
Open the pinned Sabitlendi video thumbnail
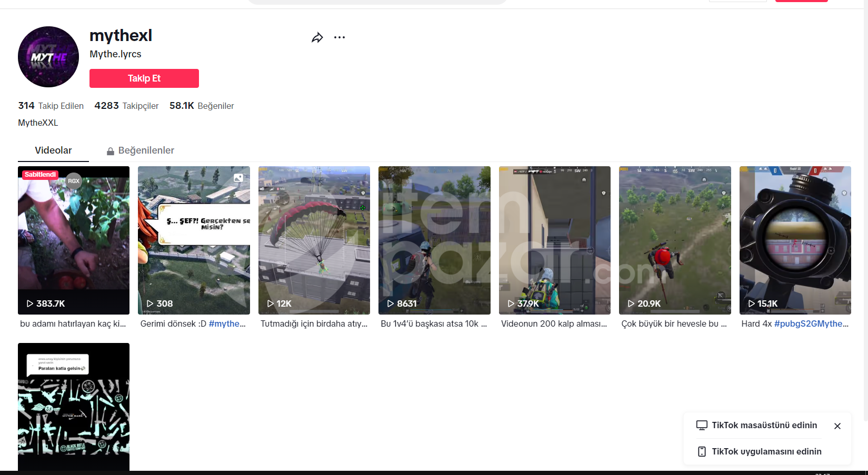point(74,240)
